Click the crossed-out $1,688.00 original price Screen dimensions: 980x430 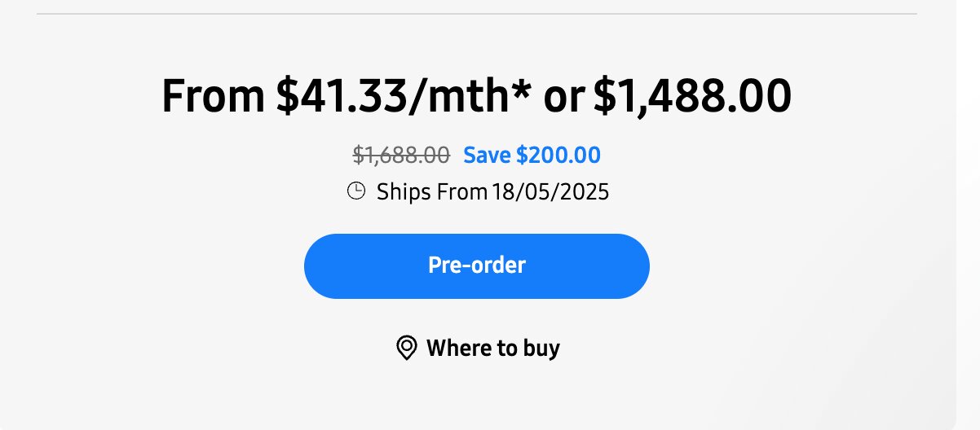401,155
